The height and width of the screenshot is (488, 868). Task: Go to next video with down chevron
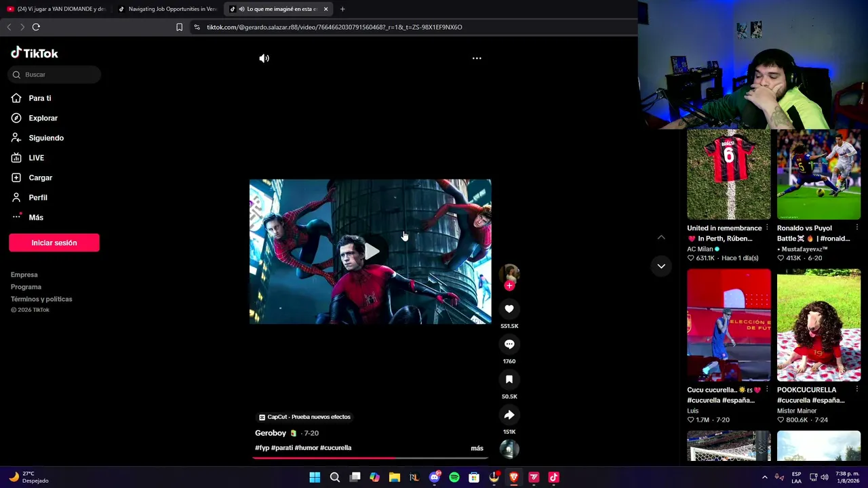(x=661, y=266)
